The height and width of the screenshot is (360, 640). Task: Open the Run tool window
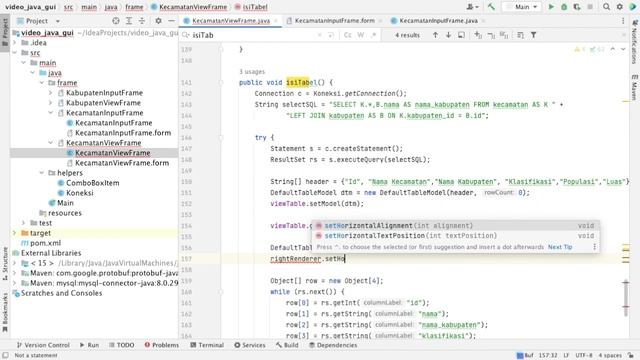(89, 345)
